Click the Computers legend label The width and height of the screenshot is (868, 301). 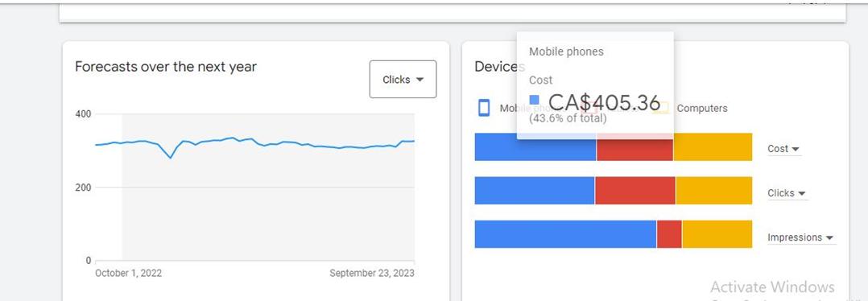pos(702,109)
